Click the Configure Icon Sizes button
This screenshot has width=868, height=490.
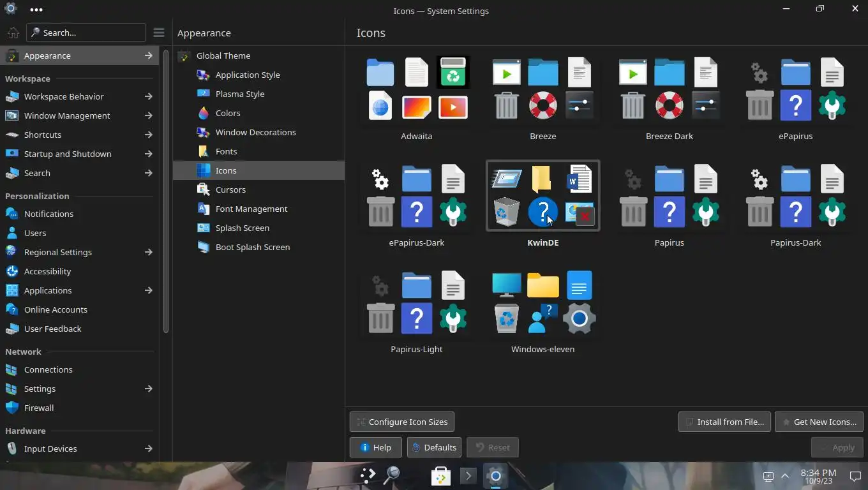point(402,422)
